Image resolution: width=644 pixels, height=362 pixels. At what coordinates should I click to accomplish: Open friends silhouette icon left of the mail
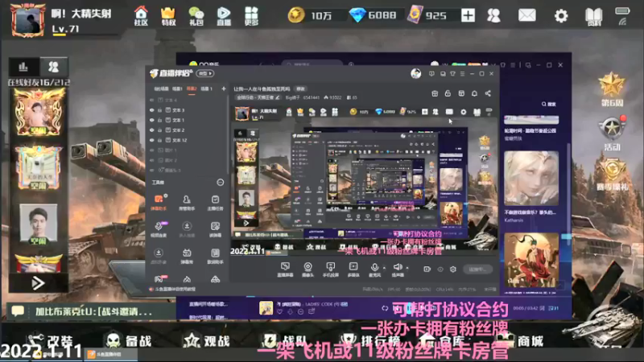point(493,15)
